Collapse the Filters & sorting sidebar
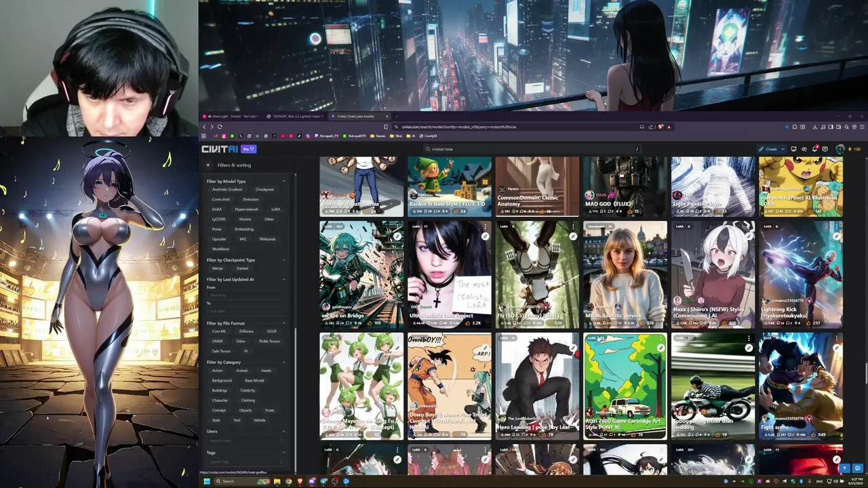868x488 pixels. click(208, 165)
